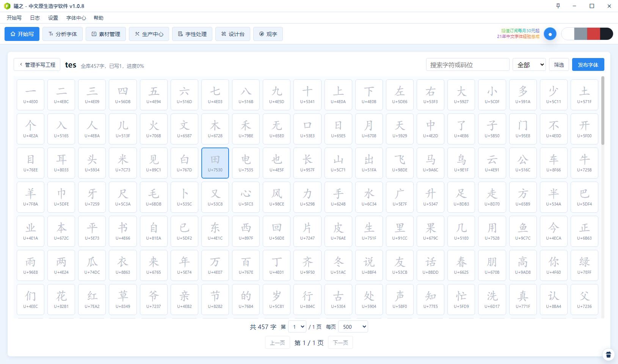Open the 字体中心 menu
This screenshot has width=618, height=364.
[76, 18]
